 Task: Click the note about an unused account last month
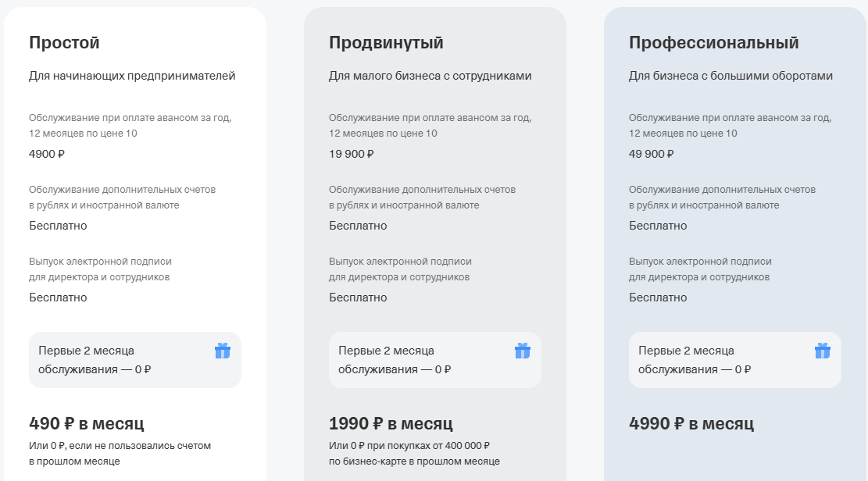pos(120,454)
